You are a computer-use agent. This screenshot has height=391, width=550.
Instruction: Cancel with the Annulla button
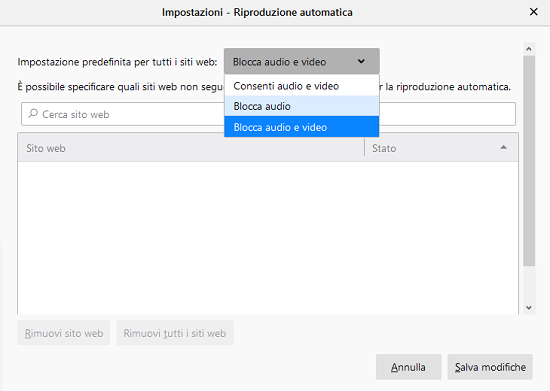pyautogui.click(x=408, y=367)
